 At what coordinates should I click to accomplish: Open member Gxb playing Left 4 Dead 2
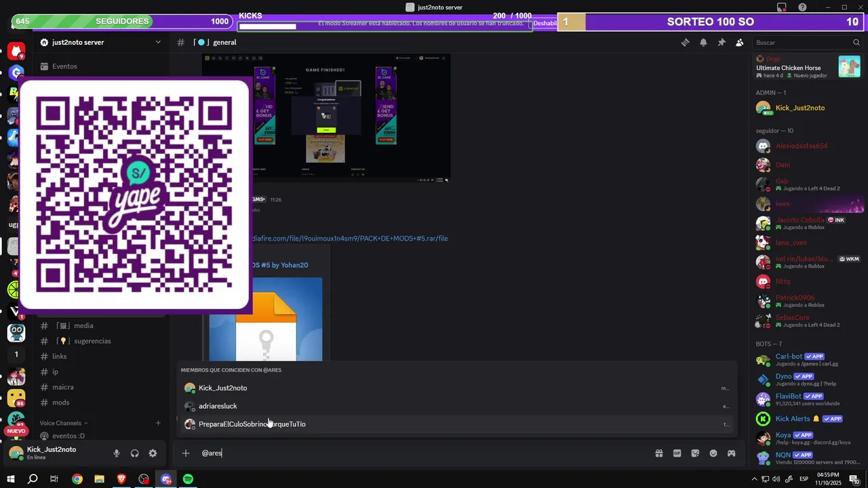tap(808, 184)
